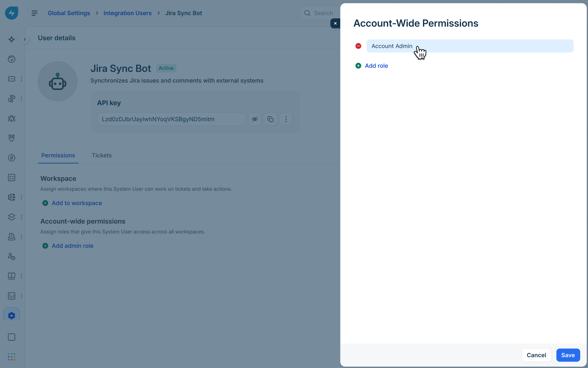This screenshot has height=368, width=588.
Task: Open the stacked layers icon in sidebar
Action: click(11, 217)
